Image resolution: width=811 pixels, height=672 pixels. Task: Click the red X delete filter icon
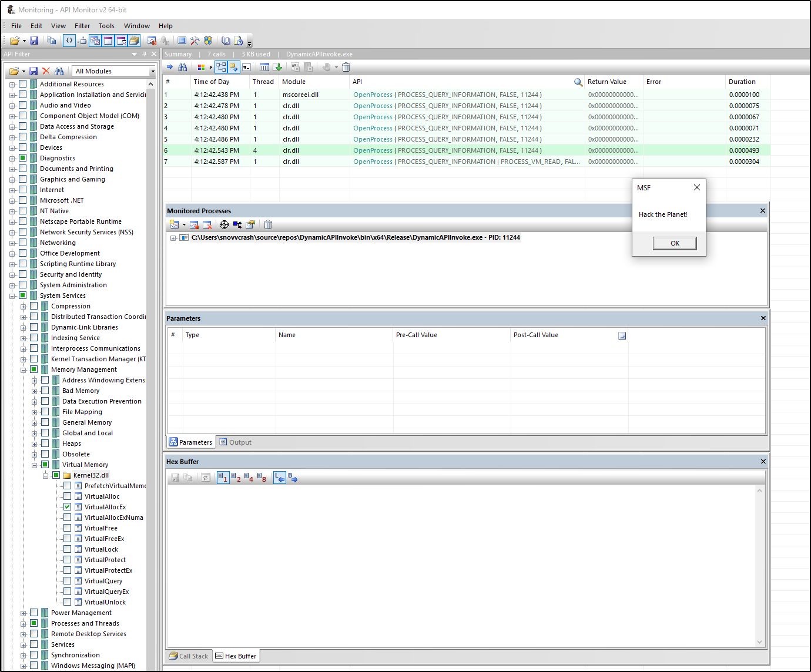point(46,71)
